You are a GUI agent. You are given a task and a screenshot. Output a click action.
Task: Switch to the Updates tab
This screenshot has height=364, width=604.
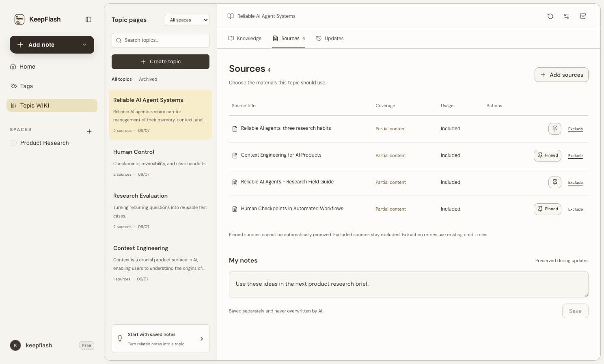pos(330,39)
